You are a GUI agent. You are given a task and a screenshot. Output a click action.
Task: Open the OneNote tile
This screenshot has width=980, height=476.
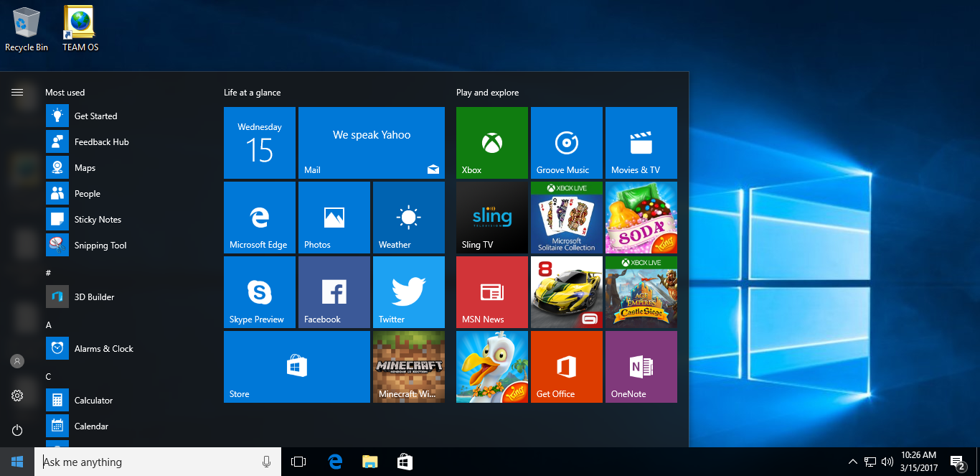tap(641, 367)
